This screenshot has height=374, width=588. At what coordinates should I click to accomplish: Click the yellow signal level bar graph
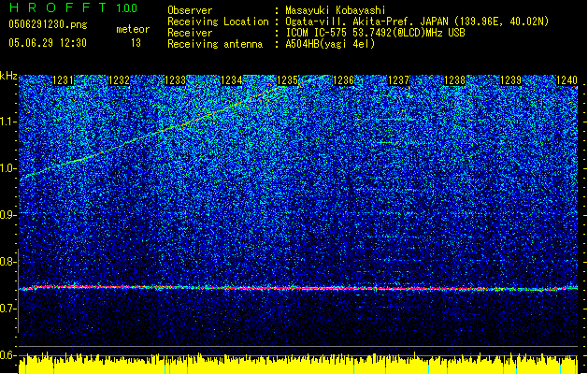click(x=298, y=363)
